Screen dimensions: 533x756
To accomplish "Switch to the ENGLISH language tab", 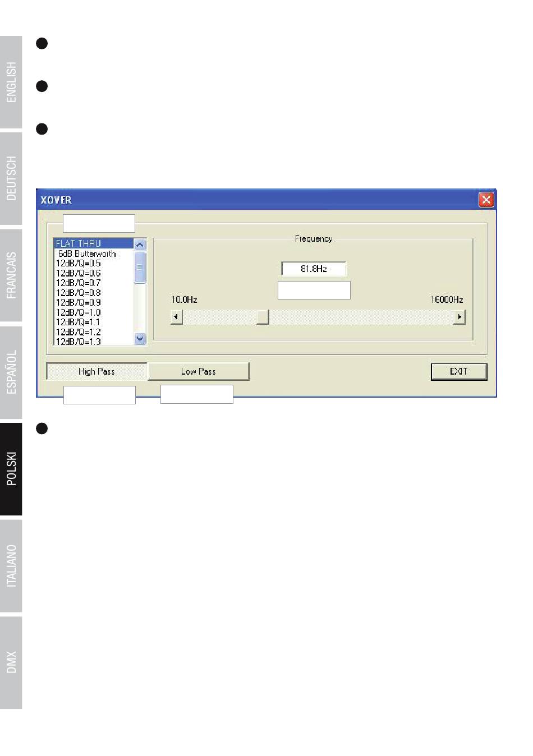I will pyautogui.click(x=11, y=82).
